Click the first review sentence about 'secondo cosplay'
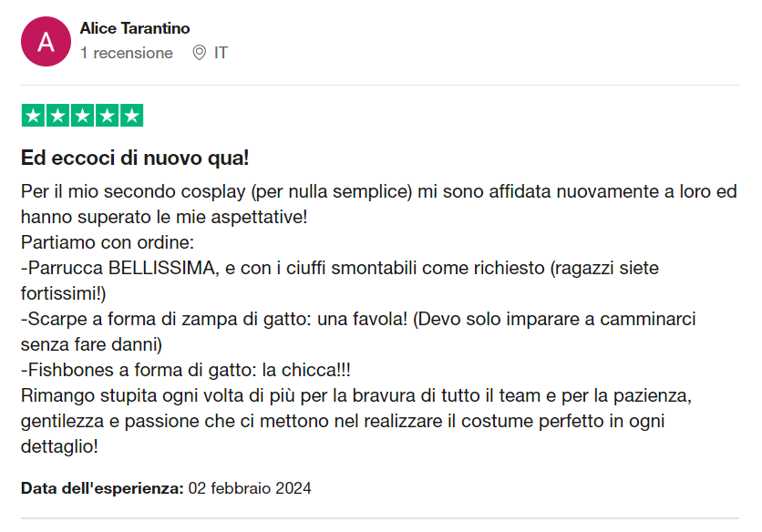The height and width of the screenshot is (532, 762). click(x=379, y=204)
